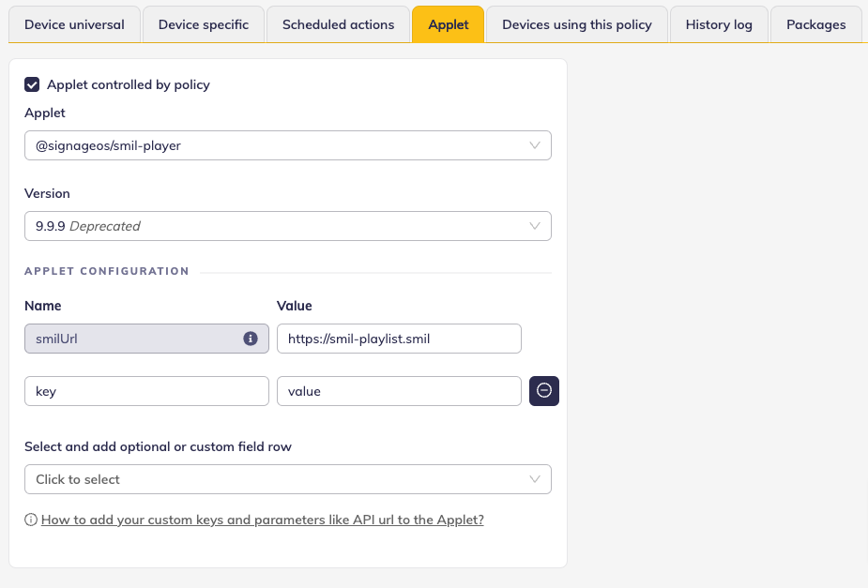Remove the key/value row with minus button
This screenshot has width=868, height=588.
pyautogui.click(x=544, y=391)
